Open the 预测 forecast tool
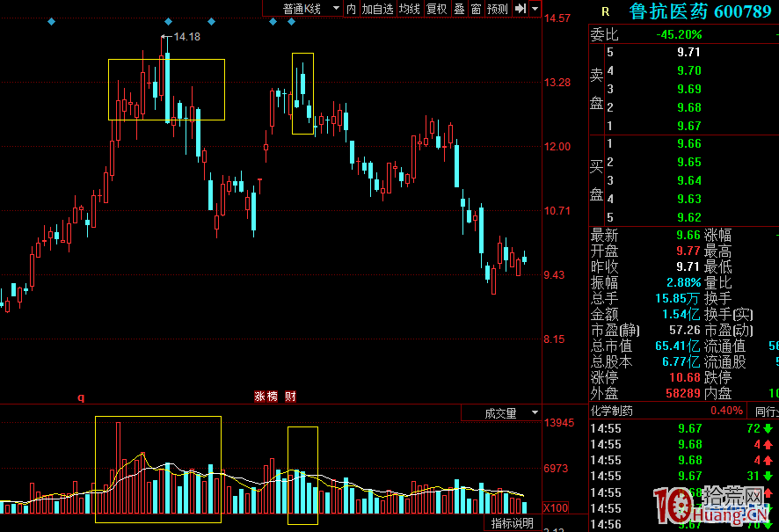 (498, 9)
